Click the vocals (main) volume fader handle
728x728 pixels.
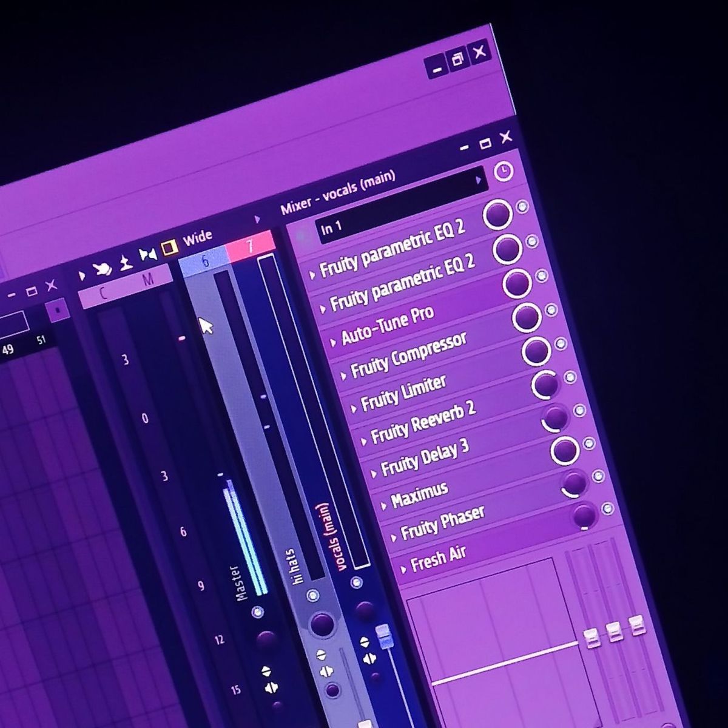tap(384, 637)
